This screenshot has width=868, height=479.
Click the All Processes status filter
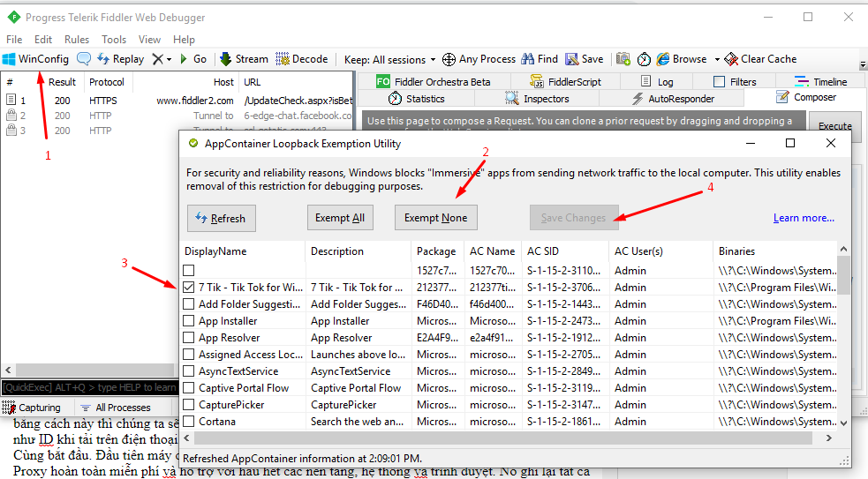(x=116, y=408)
